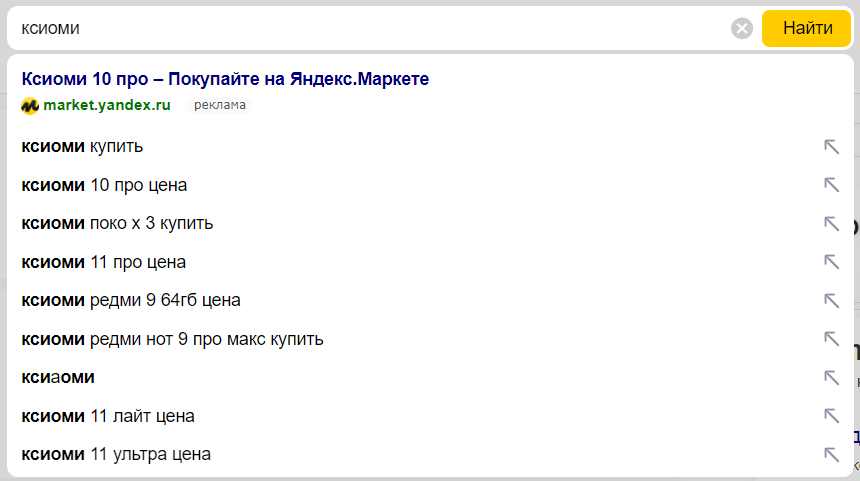Fill arrow icon for 'ксиоми 11 ультра цена'
Screen dimensions: 860x481
click(831, 454)
